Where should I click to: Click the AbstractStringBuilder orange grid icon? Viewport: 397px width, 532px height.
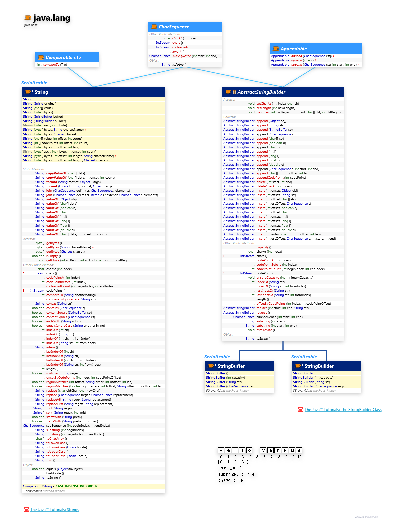(x=234, y=92)
